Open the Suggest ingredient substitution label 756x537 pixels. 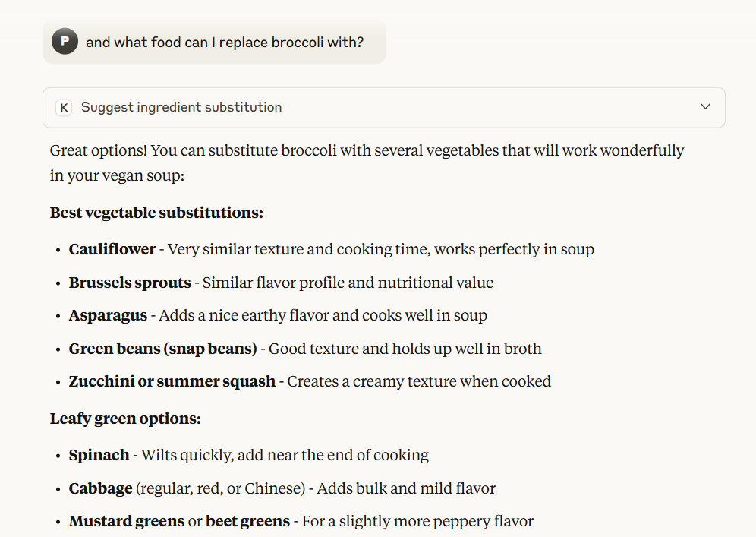click(x=181, y=108)
